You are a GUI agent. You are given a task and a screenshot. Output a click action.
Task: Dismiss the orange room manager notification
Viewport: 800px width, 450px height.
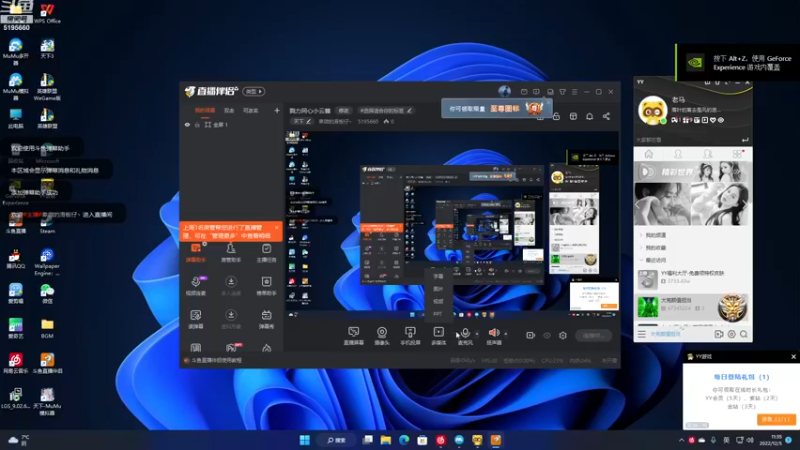coord(277,228)
